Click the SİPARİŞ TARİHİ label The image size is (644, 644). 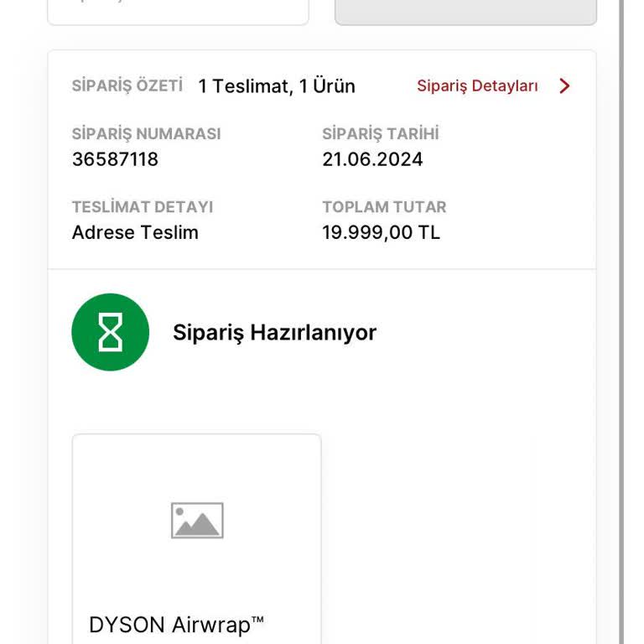[381, 134]
